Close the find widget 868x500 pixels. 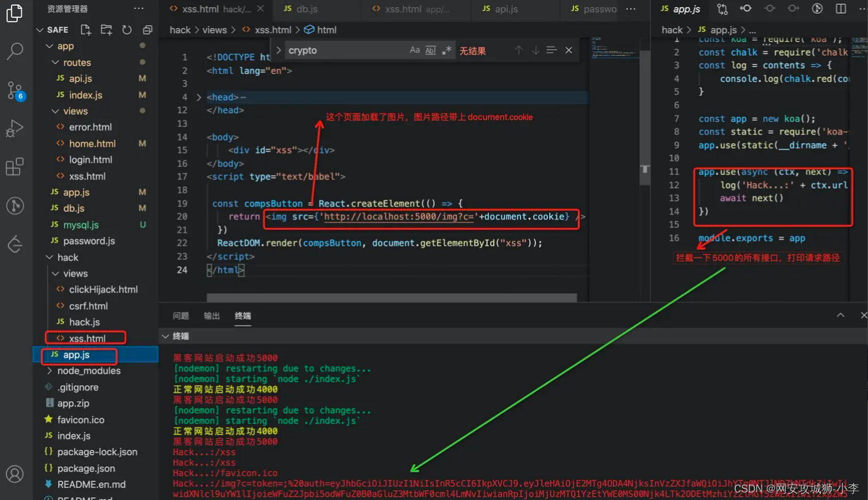(569, 50)
